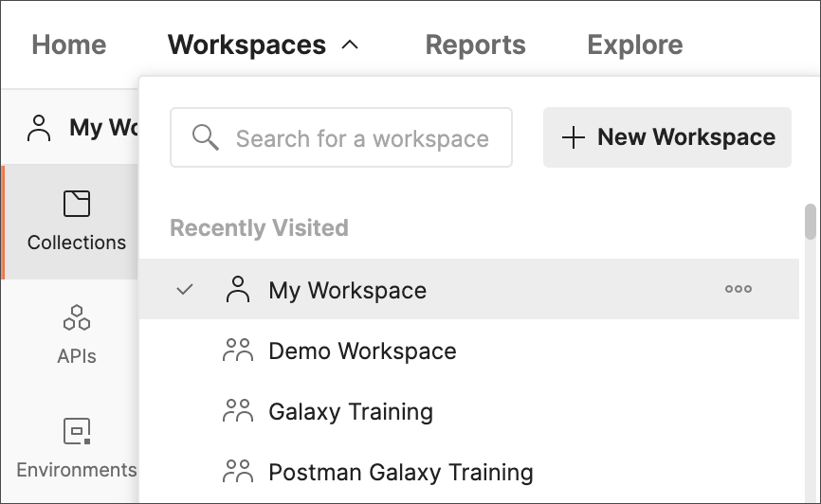821x504 pixels.
Task: Open the three-dot options for My Workspace
Action: (x=739, y=289)
